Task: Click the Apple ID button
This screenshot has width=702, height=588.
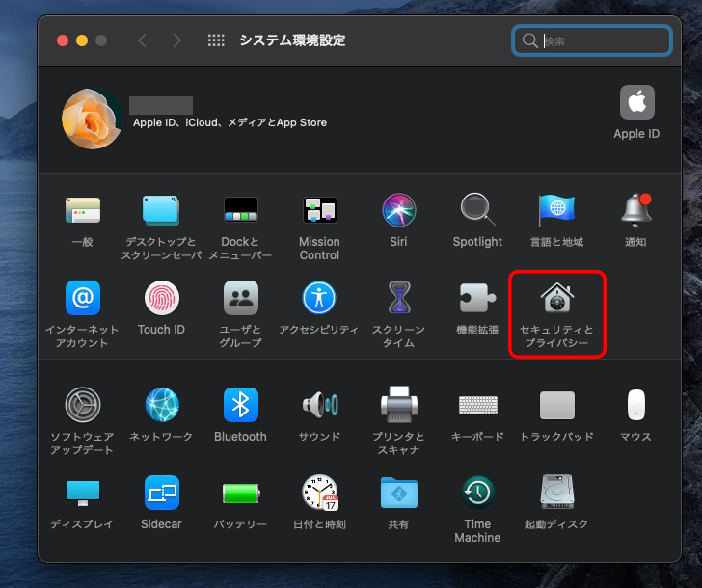Action: 636,103
